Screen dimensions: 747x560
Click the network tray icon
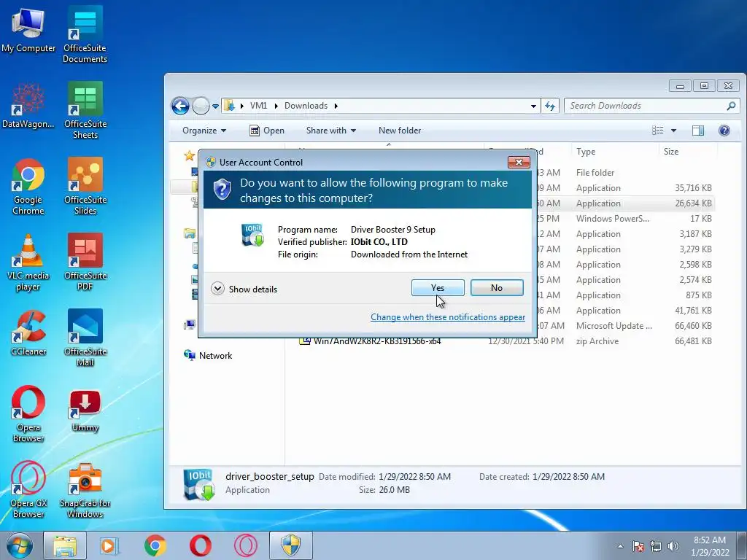(x=656, y=546)
